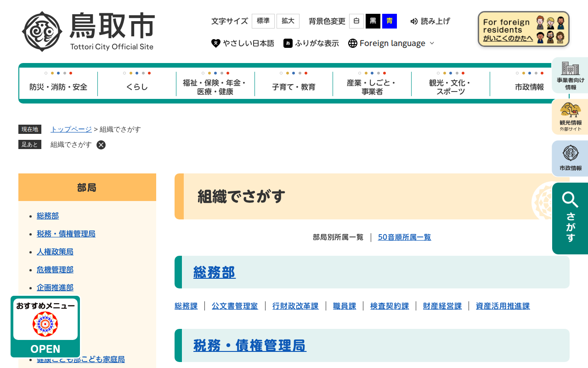
Task: Open 総務部 in the sidebar list
Action: (x=48, y=216)
